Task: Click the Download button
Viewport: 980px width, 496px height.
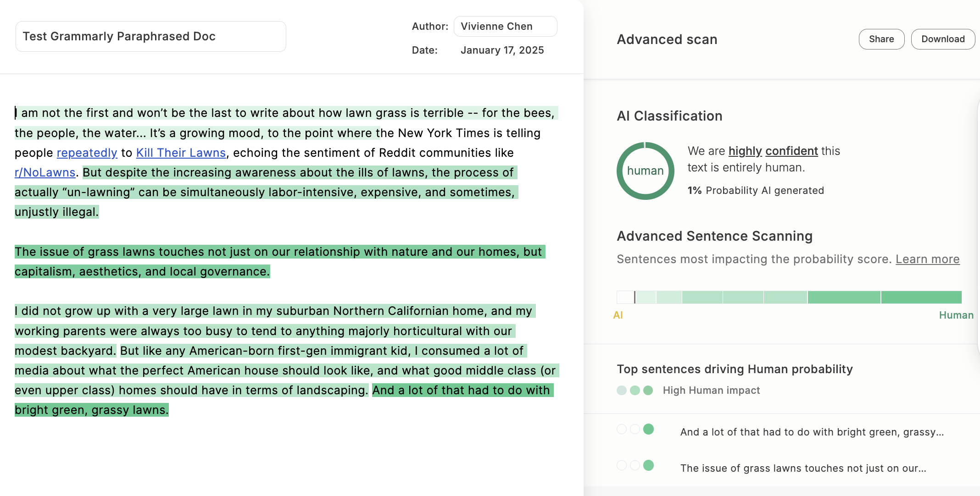Action: coord(943,39)
